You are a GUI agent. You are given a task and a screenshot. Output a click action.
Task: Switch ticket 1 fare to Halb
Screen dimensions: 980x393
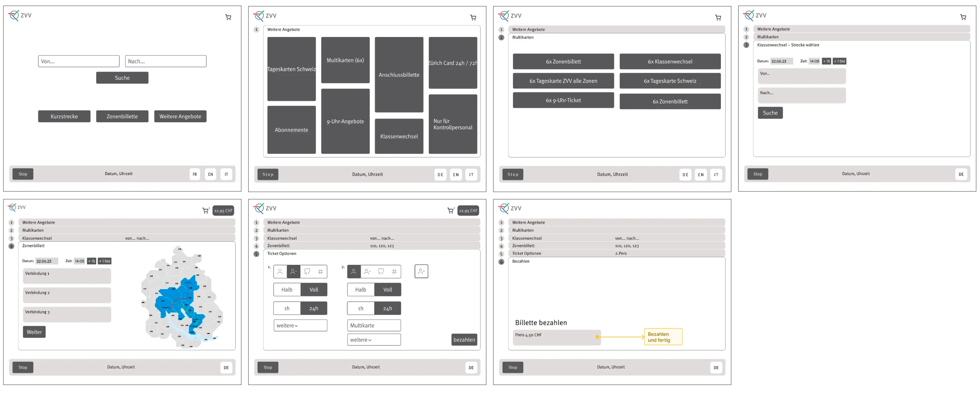287,290
